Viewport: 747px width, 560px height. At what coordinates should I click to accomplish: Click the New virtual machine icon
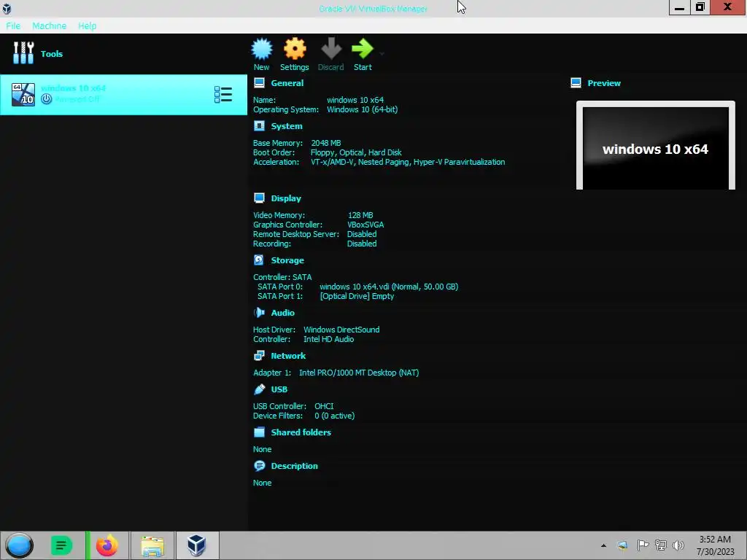(x=262, y=49)
